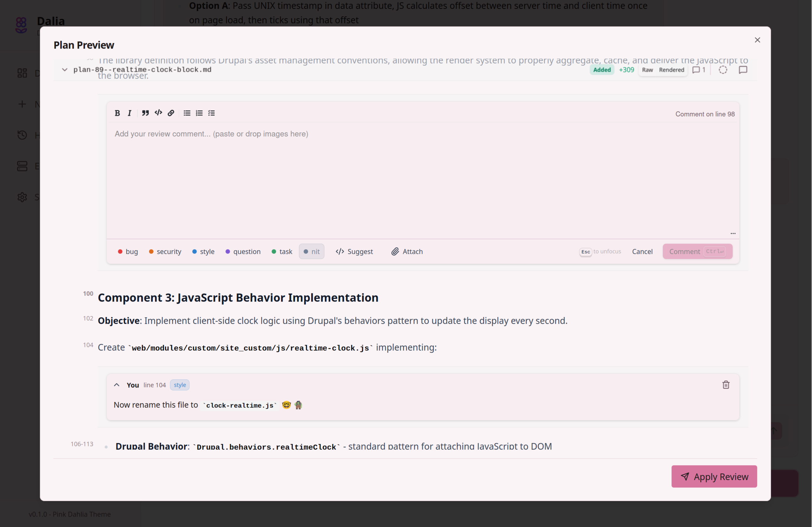Tag the comment as security

165,251
